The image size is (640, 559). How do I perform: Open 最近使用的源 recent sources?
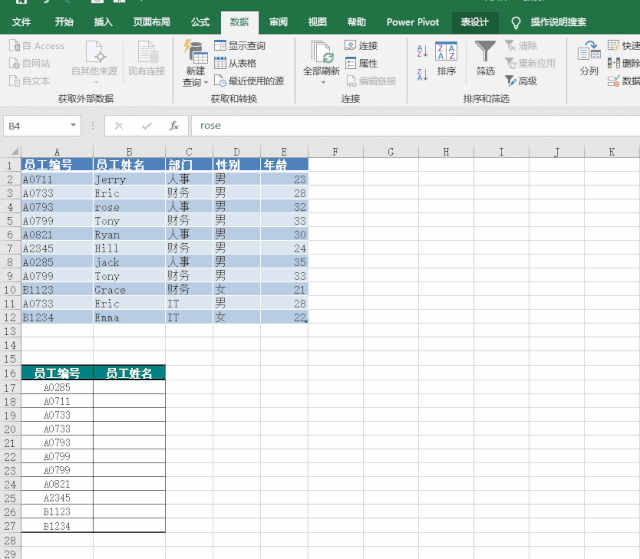(x=249, y=81)
